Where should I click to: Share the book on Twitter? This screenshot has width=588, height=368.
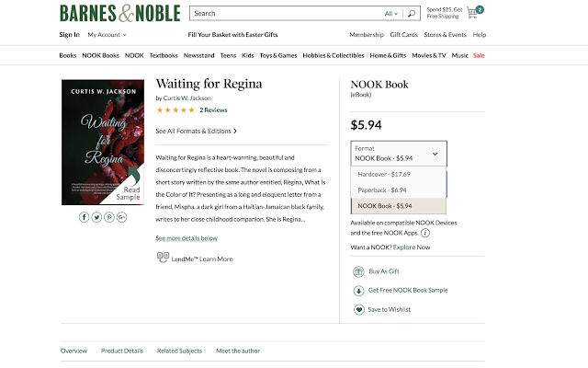96,217
